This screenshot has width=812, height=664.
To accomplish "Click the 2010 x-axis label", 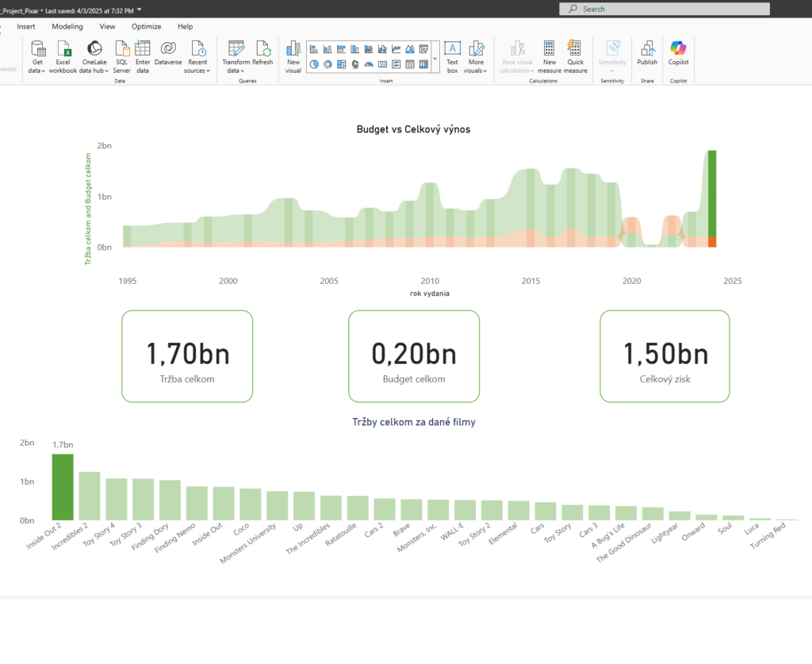I will tap(430, 281).
